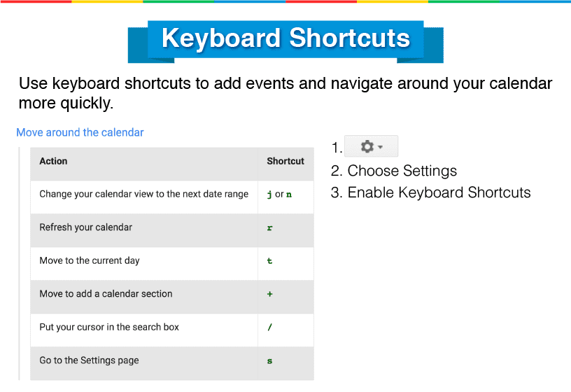Select the 'Shortcut' column header

pyautogui.click(x=285, y=161)
